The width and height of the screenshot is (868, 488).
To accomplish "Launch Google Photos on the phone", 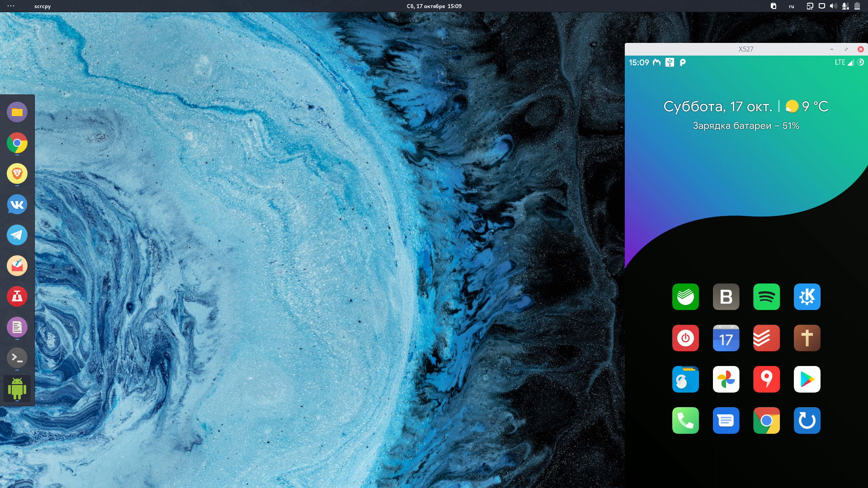I will pos(726,379).
